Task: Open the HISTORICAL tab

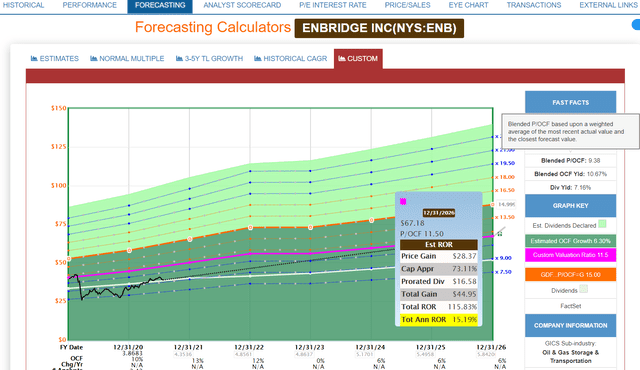Action: tap(23, 5)
